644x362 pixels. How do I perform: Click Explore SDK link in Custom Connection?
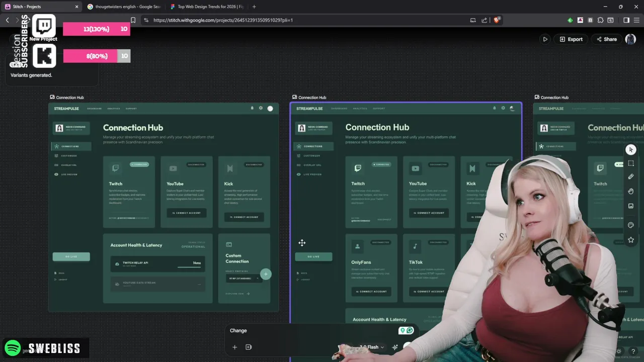[x=237, y=294]
